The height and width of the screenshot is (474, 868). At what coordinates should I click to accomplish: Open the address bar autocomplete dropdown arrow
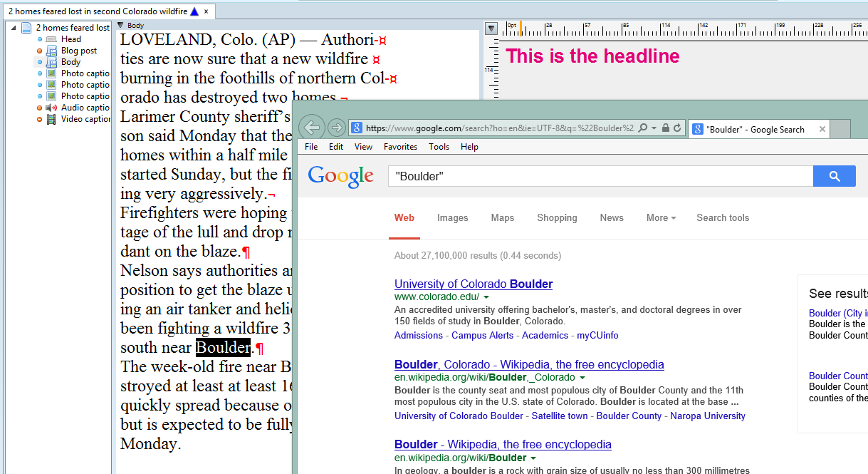tap(653, 128)
